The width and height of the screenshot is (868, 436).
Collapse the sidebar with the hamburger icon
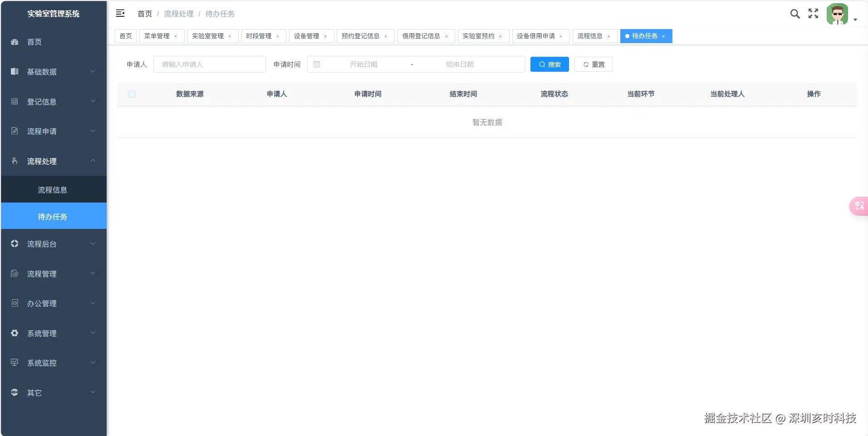pos(120,14)
